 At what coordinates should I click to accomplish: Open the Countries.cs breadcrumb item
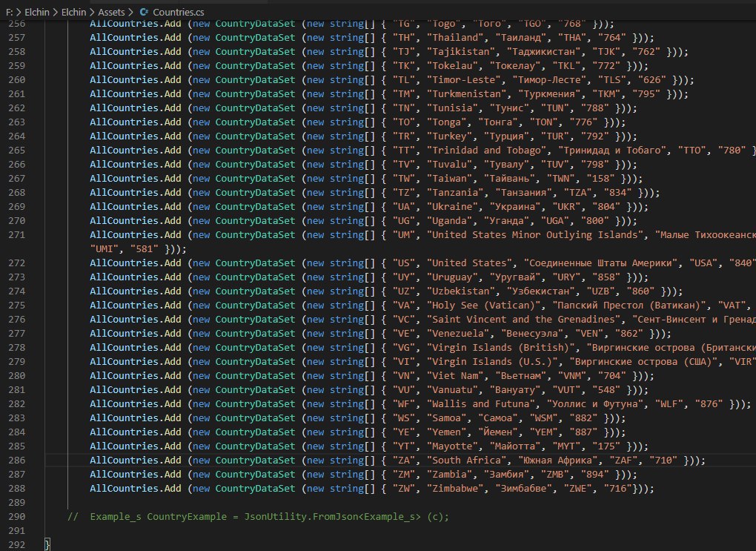[178, 12]
